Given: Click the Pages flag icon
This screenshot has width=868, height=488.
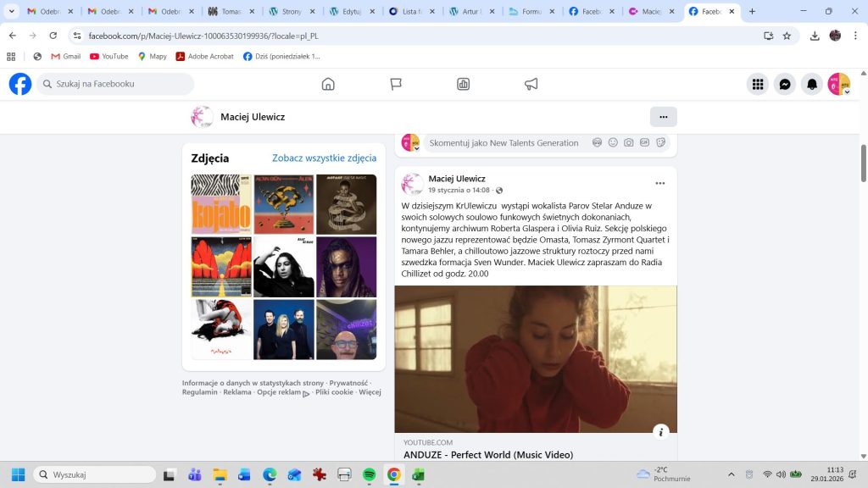Looking at the screenshot, I should pos(396,84).
